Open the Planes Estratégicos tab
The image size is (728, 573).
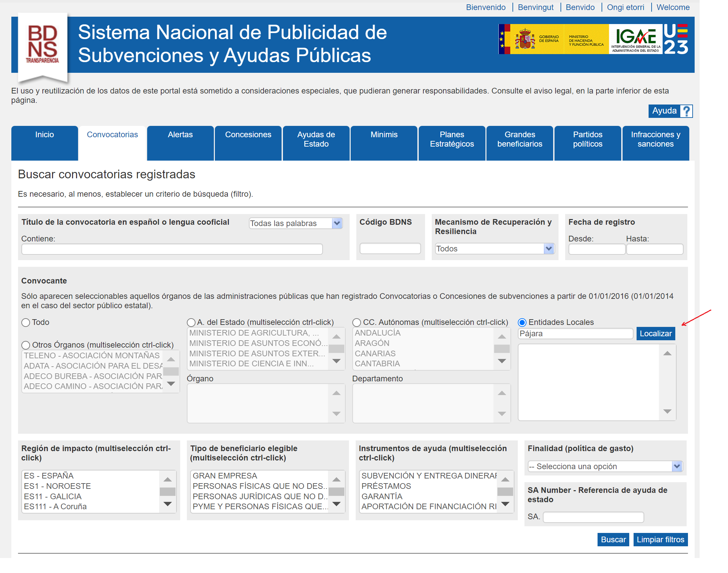[x=452, y=143]
